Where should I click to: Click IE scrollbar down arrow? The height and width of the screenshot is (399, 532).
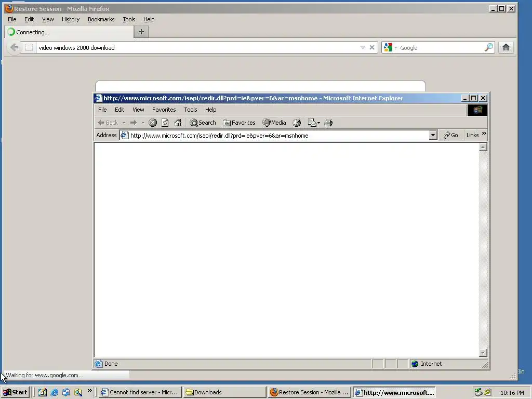click(483, 353)
